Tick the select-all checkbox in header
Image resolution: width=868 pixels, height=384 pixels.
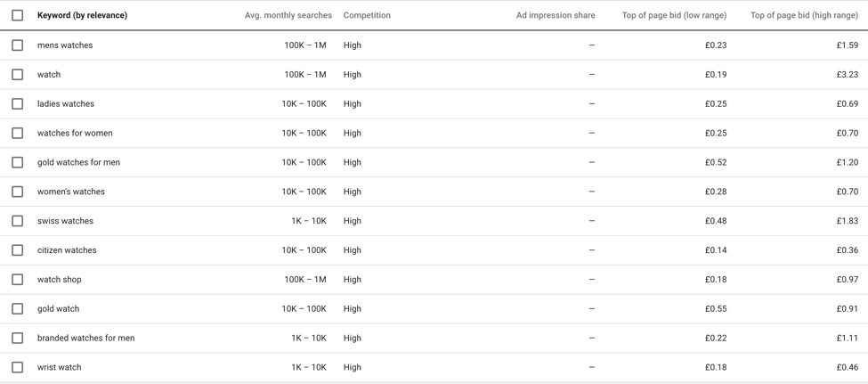click(17, 15)
